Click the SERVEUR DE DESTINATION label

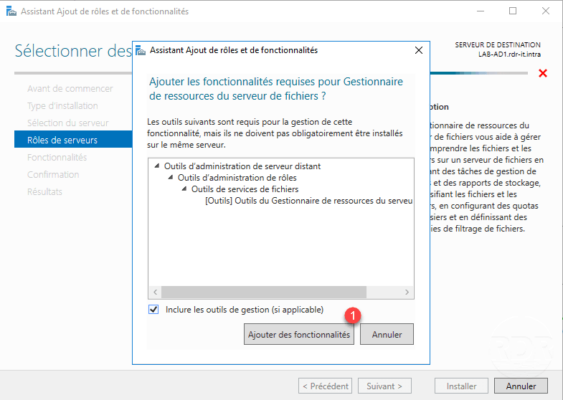[x=498, y=45]
